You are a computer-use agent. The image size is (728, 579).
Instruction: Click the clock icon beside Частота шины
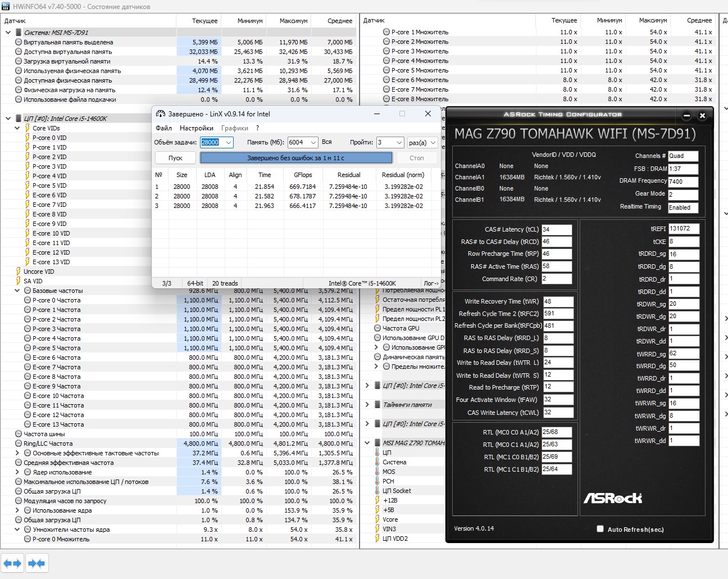19,434
